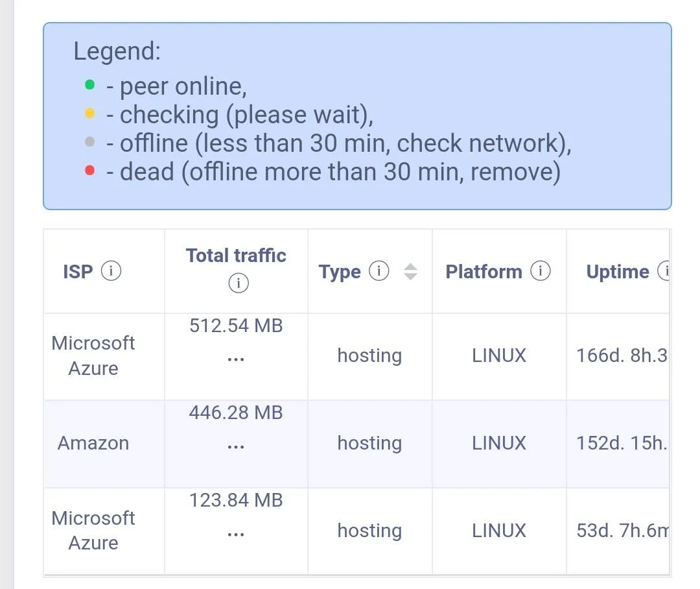
Task: Expand the ellipsis under 123.84 MB traffic
Action: click(236, 534)
